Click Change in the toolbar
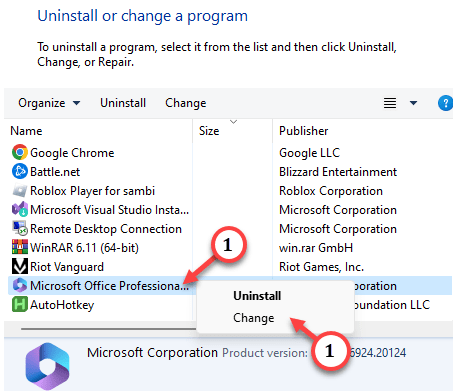453x391 pixels. tap(186, 103)
